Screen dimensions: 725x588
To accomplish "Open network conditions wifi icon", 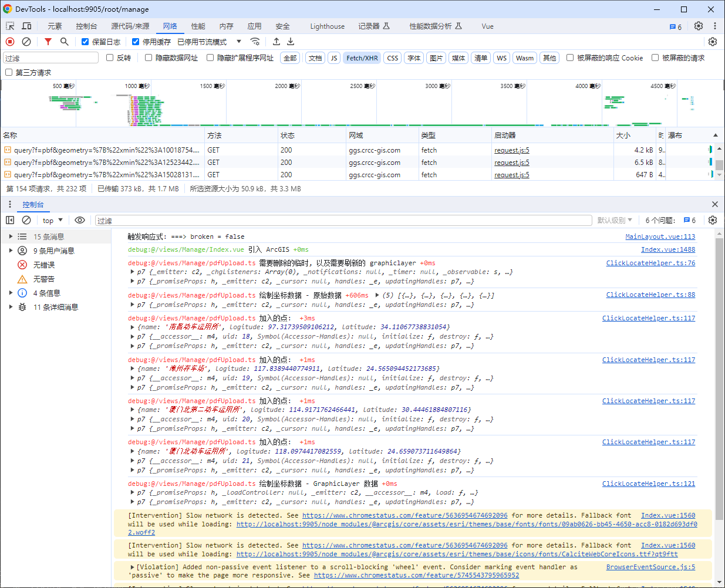I will [x=255, y=42].
